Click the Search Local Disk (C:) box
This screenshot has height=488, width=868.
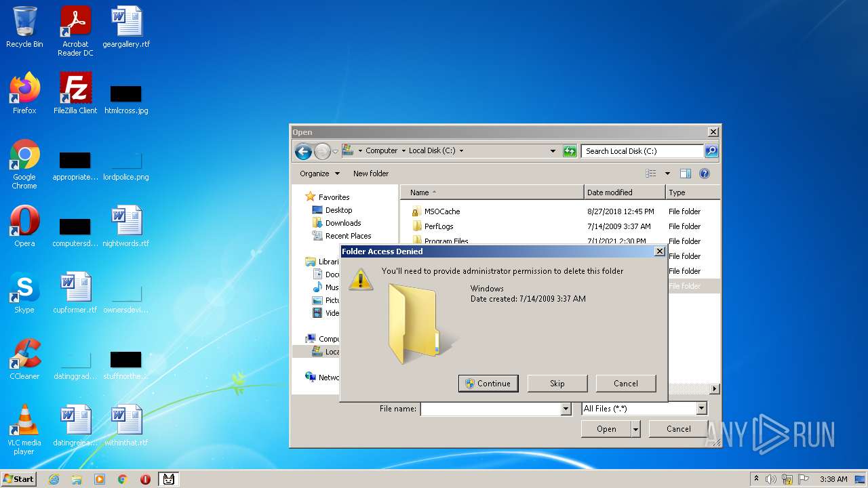point(643,151)
